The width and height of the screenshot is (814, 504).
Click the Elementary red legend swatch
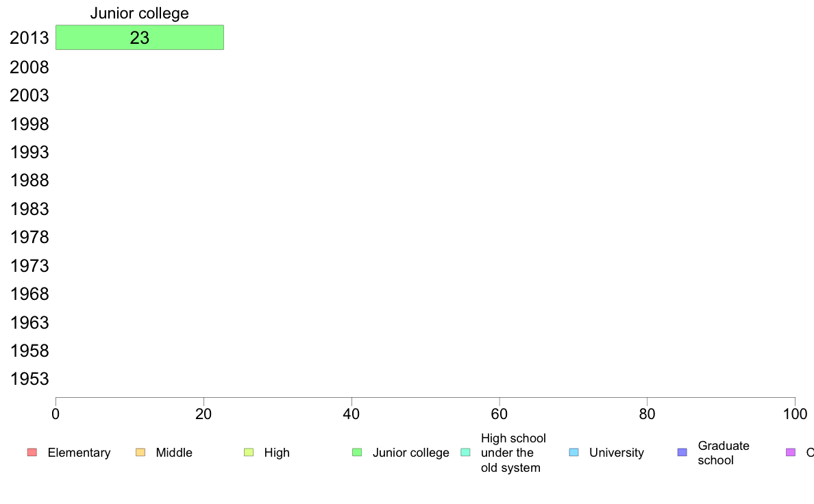(x=32, y=453)
